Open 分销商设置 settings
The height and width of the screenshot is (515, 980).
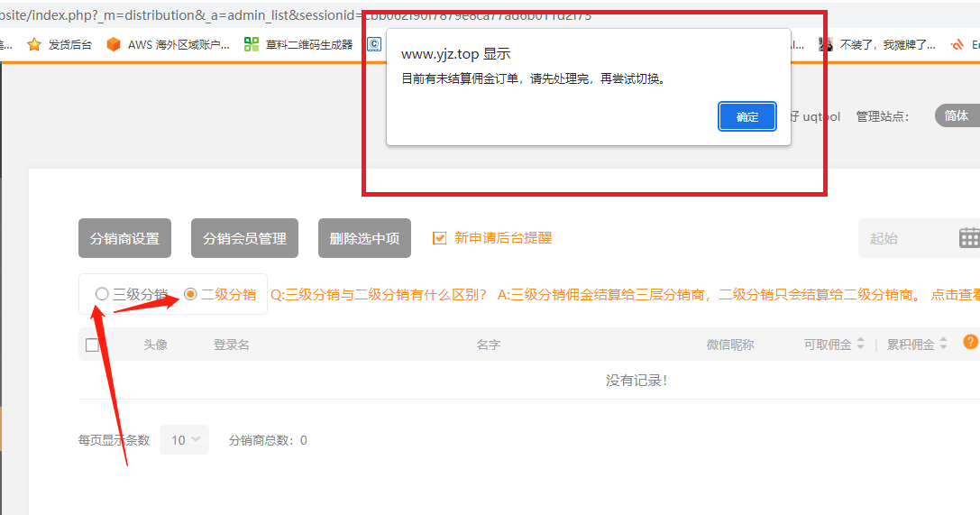pos(124,239)
